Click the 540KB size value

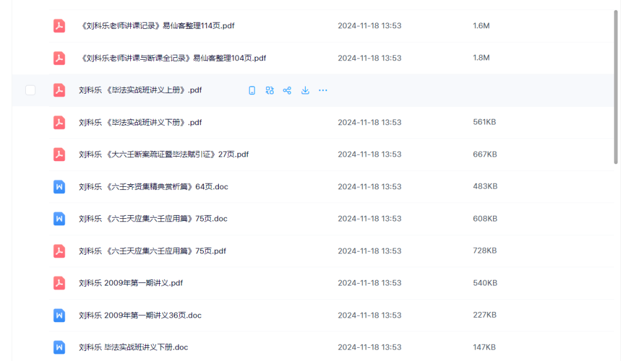pyautogui.click(x=485, y=283)
